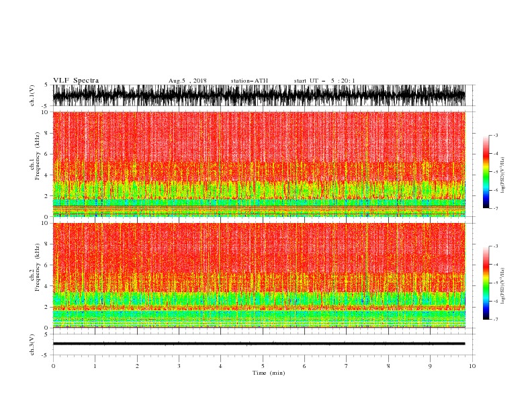The height and width of the screenshot is (411, 532).
Task: Click the ch.2 PSD color bar
Action: [x=486, y=283]
